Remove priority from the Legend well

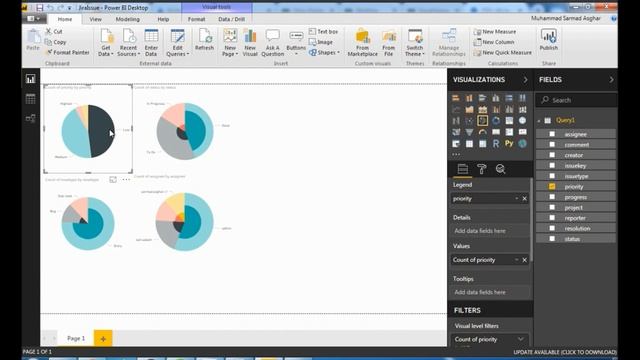coord(524,199)
